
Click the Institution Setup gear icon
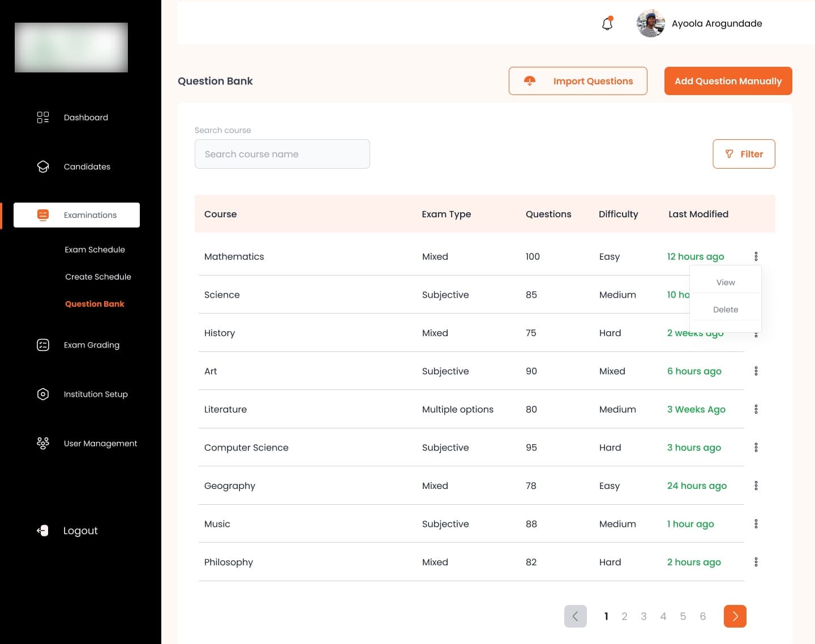point(43,394)
